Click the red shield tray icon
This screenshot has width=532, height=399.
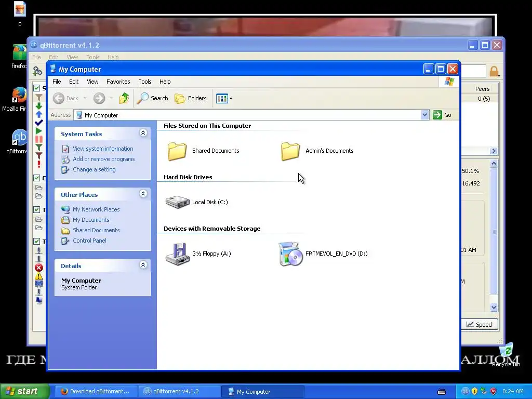point(494,391)
